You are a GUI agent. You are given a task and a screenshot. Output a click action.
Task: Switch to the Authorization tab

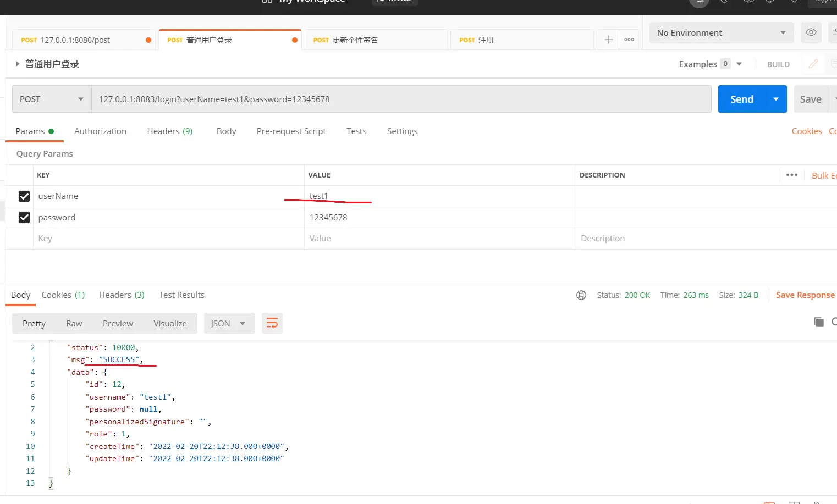tap(100, 131)
